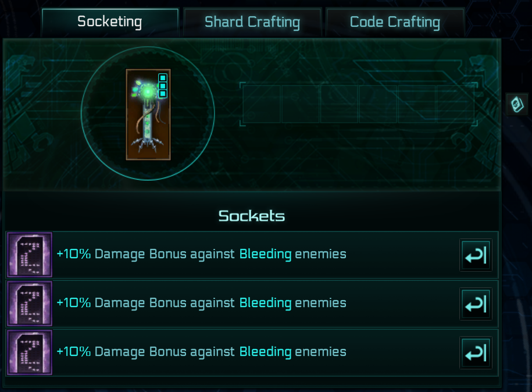The width and height of the screenshot is (532, 392).
Task: Open the card icon on the right edge
Action: 516,104
